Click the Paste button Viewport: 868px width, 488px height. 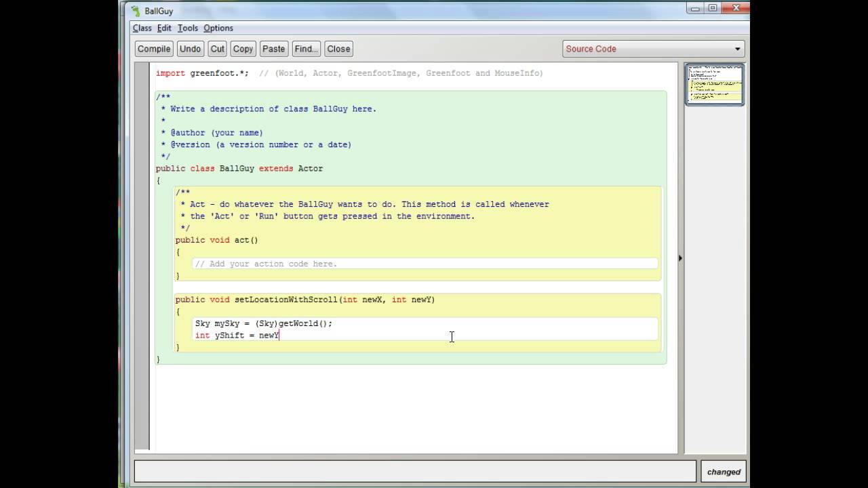pos(273,49)
